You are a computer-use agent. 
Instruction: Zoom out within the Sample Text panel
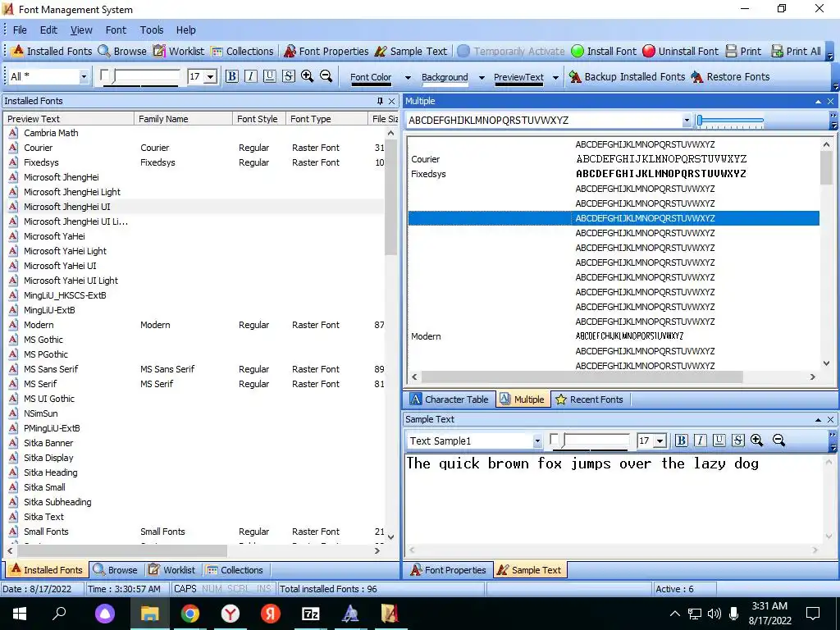778,441
